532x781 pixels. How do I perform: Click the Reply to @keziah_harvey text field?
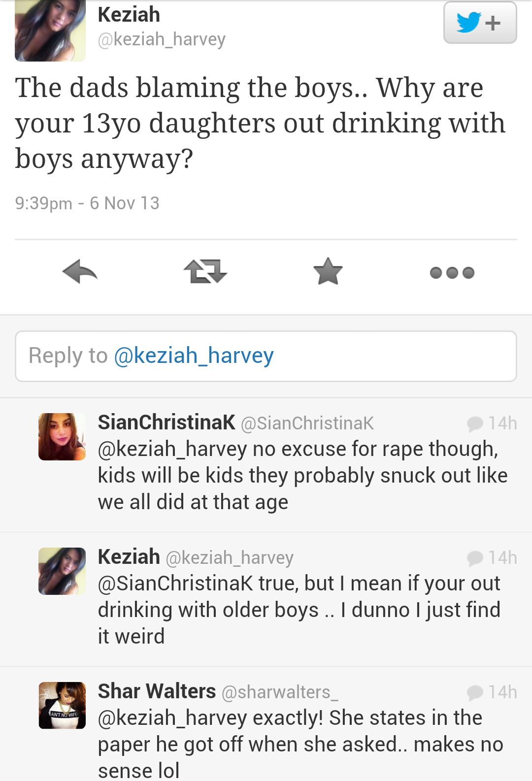tap(266, 356)
